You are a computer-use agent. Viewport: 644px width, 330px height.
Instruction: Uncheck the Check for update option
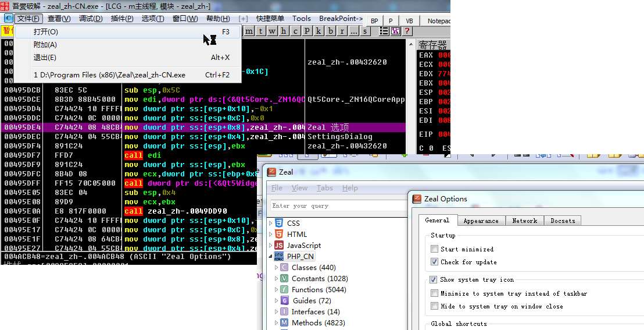click(434, 262)
